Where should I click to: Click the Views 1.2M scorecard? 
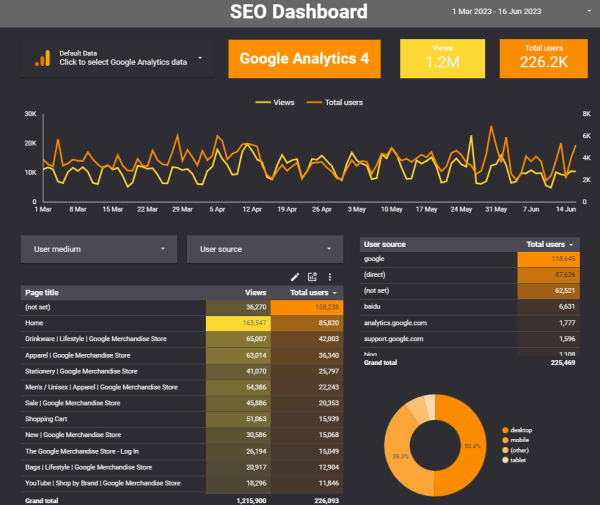click(442, 59)
